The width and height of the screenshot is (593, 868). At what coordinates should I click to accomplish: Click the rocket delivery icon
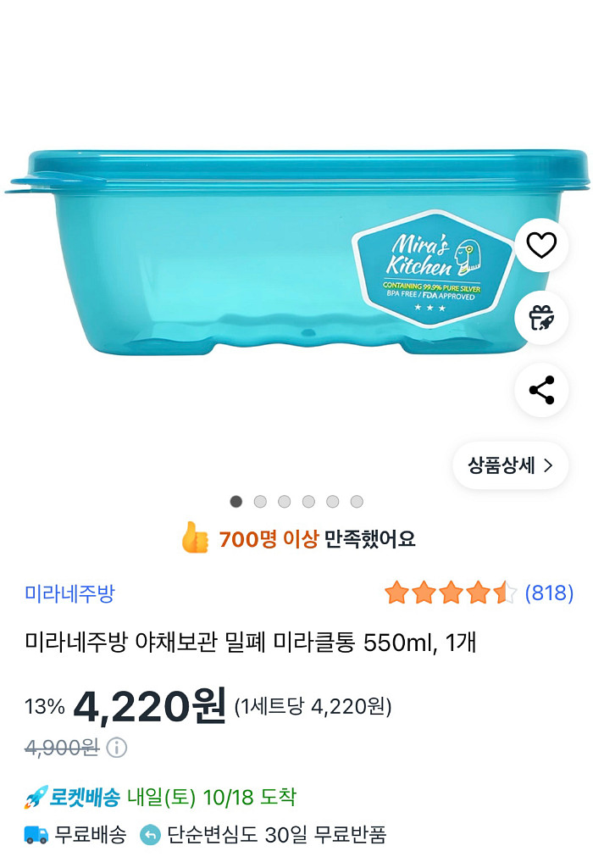(36, 798)
